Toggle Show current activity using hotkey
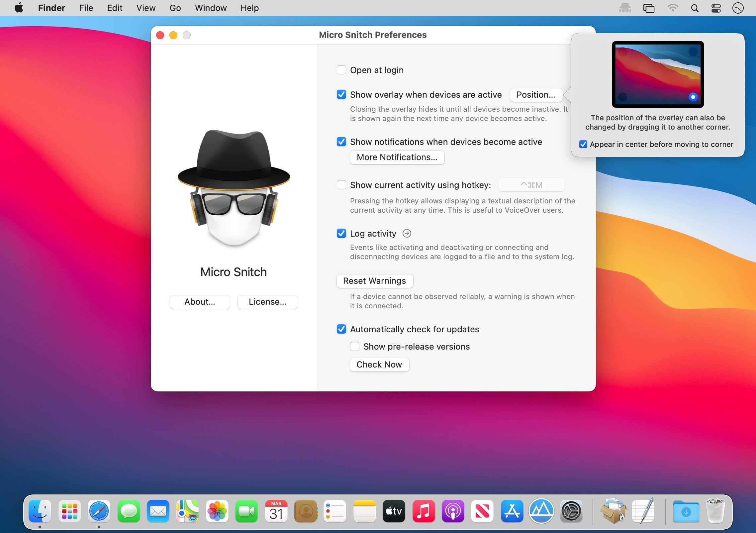 point(341,185)
